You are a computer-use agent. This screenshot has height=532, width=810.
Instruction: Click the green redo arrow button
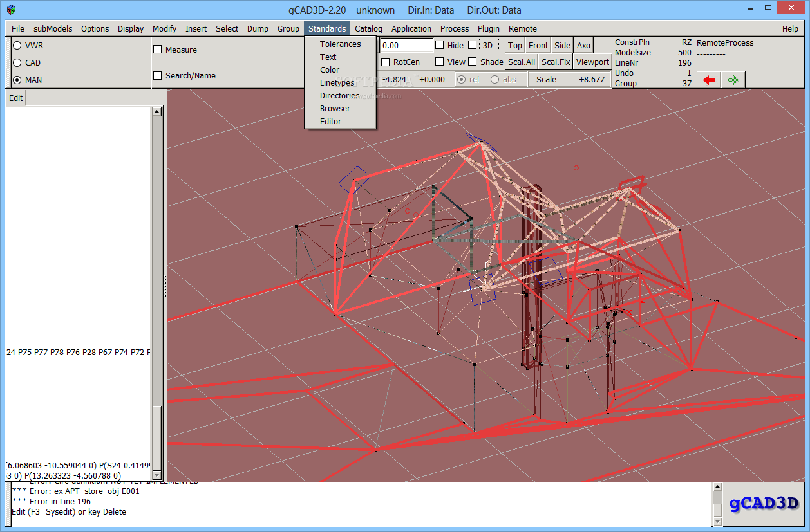(733, 80)
